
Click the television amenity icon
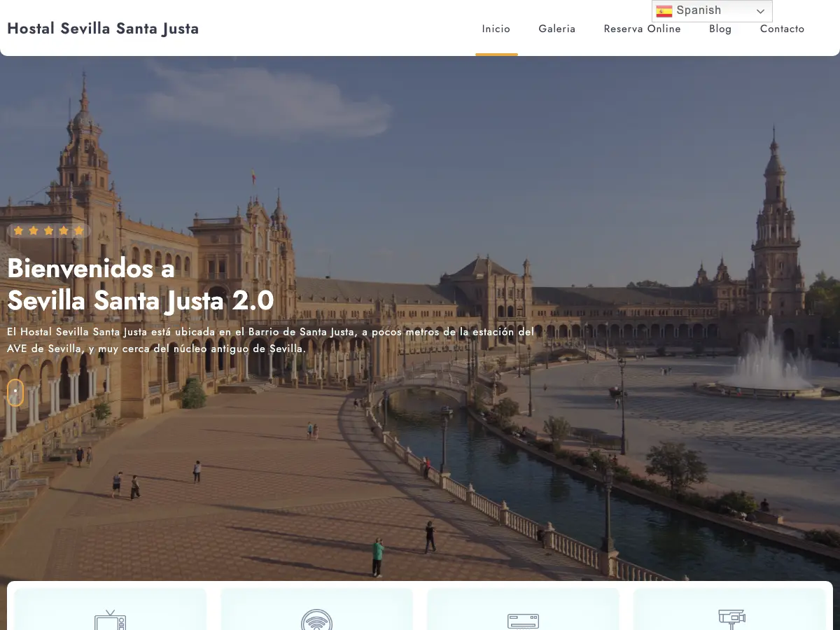tap(110, 620)
